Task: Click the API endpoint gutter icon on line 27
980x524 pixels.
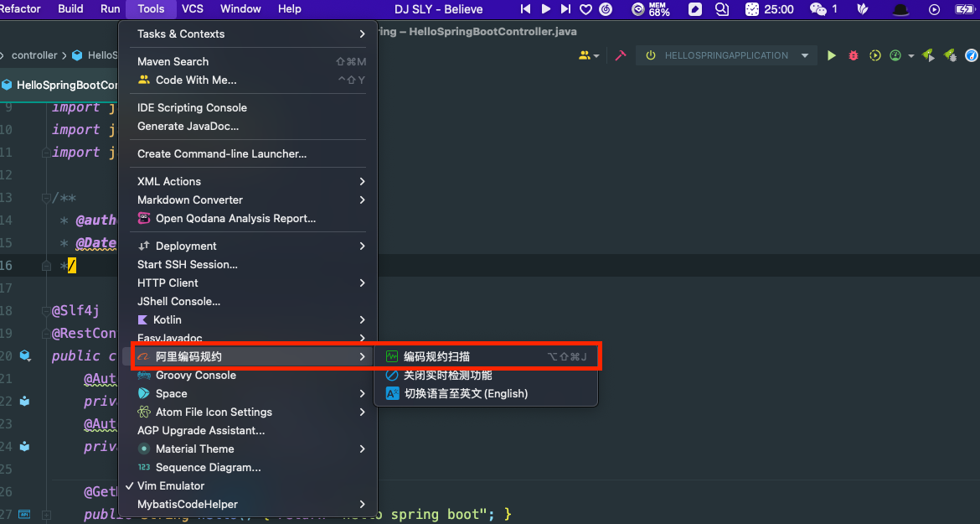Action: click(24, 514)
